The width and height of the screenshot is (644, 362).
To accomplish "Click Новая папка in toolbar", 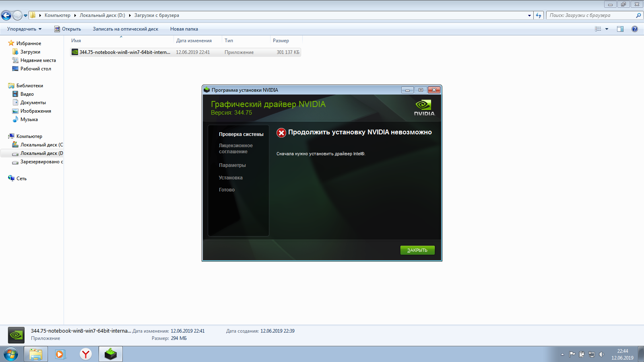I will click(184, 29).
